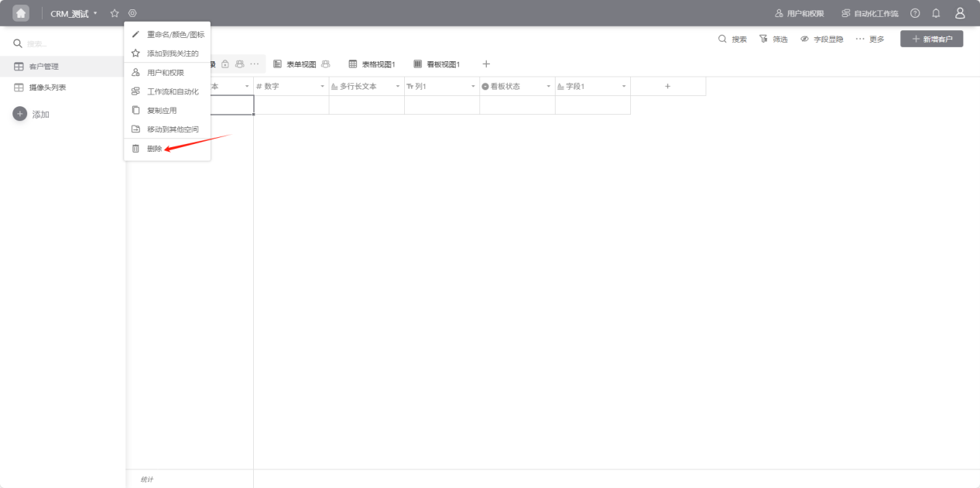Click the plus to add new column
The height and width of the screenshot is (488, 980).
(x=668, y=87)
